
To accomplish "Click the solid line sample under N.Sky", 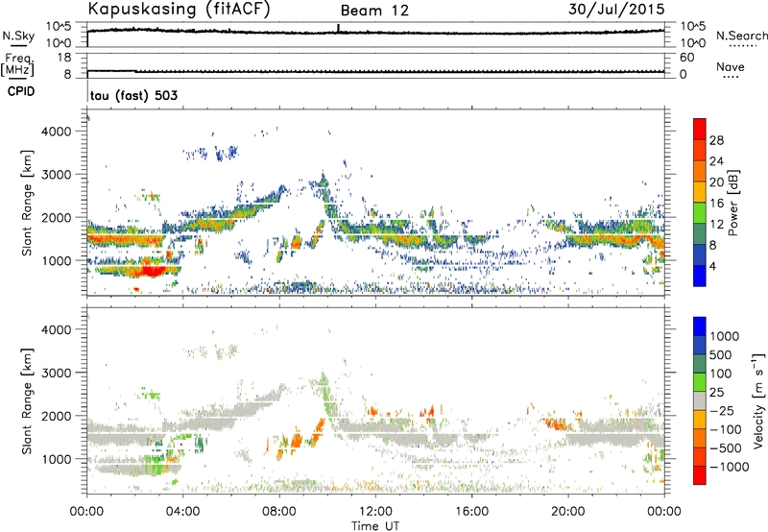I will [x=18, y=46].
